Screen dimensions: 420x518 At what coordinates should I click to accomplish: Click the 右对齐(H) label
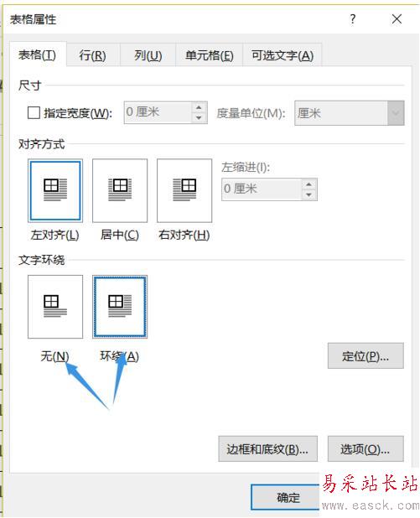coord(184,236)
